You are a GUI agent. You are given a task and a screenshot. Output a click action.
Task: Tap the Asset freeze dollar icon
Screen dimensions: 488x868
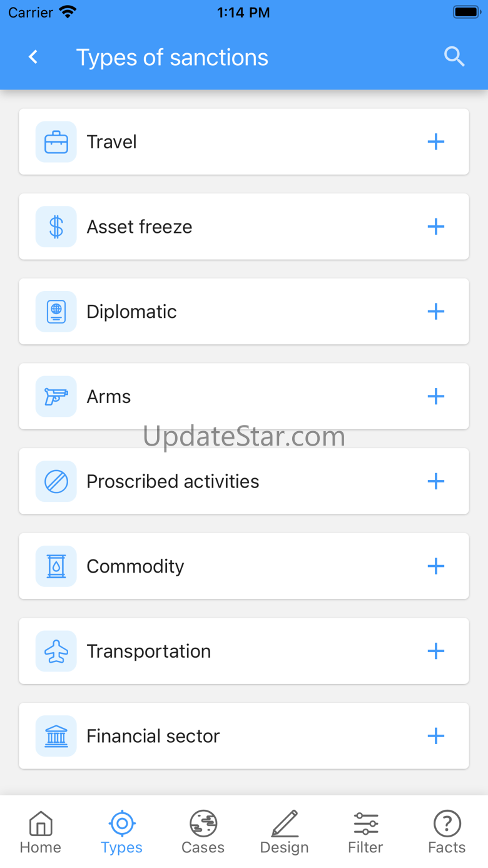pos(56,227)
